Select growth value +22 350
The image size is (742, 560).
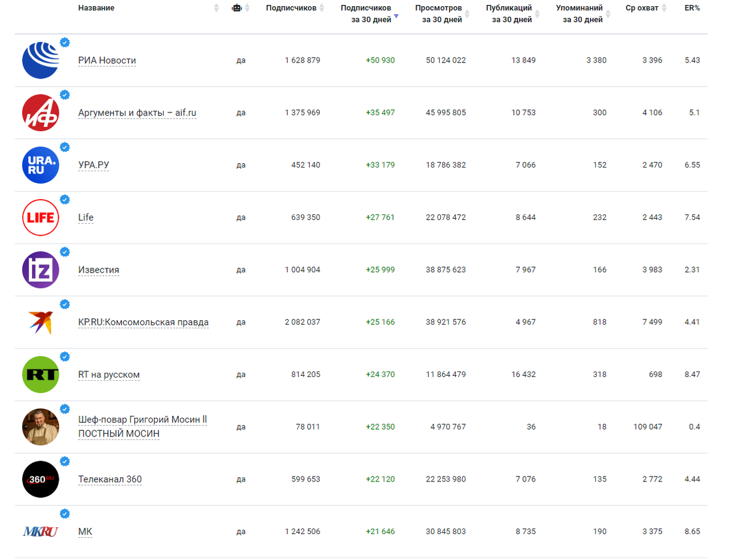(380, 427)
